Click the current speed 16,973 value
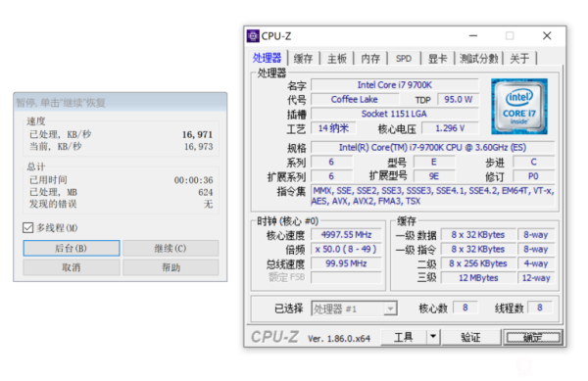Image resolution: width=588 pixels, height=381 pixels. coord(198,147)
